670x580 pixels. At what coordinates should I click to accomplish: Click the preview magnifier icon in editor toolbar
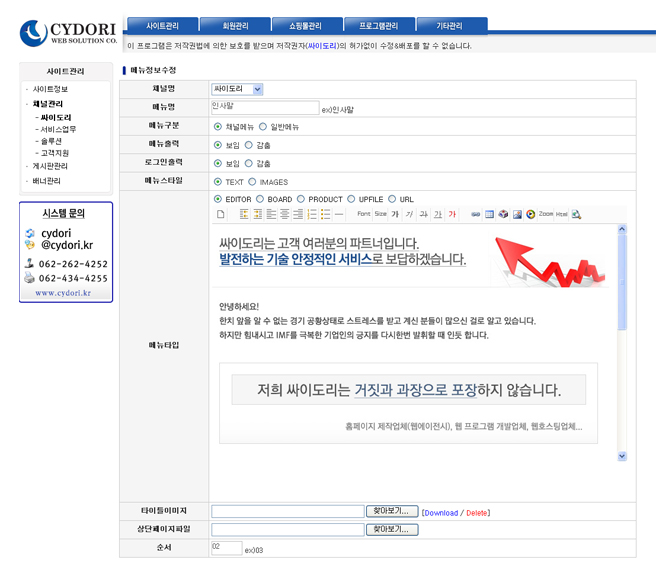(x=577, y=215)
